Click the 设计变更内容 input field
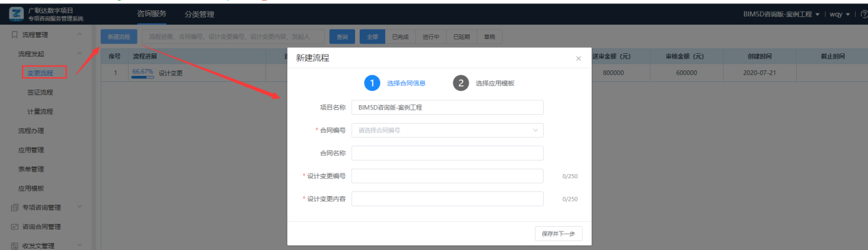 pyautogui.click(x=447, y=199)
